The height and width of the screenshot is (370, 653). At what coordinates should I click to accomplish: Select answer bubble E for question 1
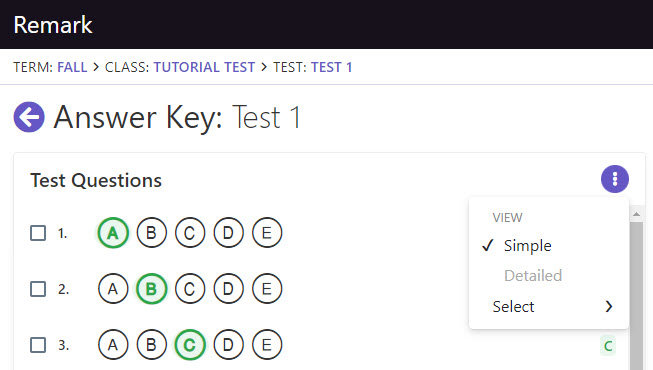(x=267, y=232)
